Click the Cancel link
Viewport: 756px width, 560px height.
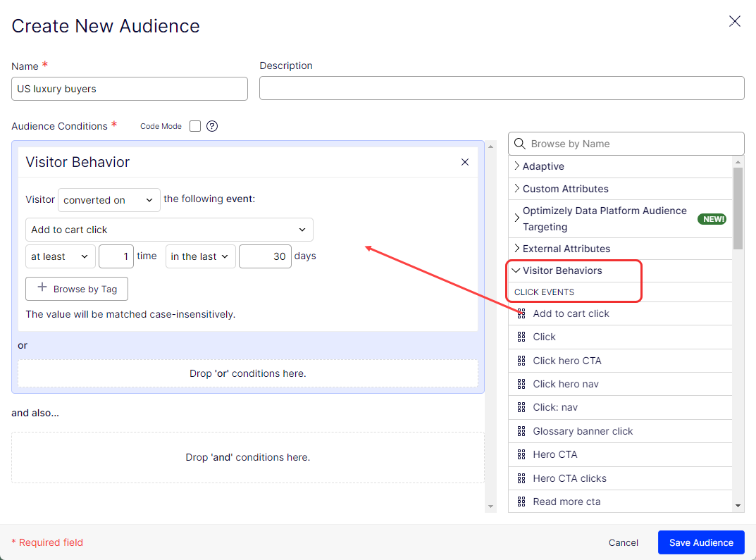(623, 542)
